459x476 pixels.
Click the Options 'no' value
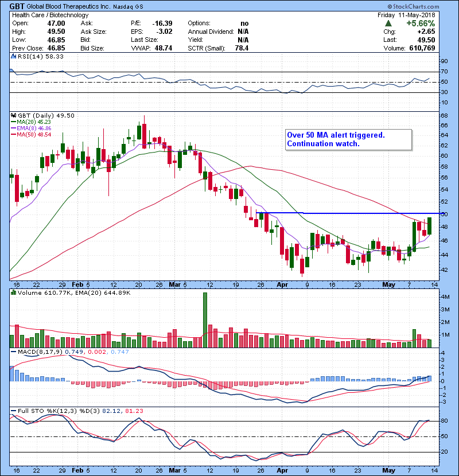pyautogui.click(x=244, y=24)
